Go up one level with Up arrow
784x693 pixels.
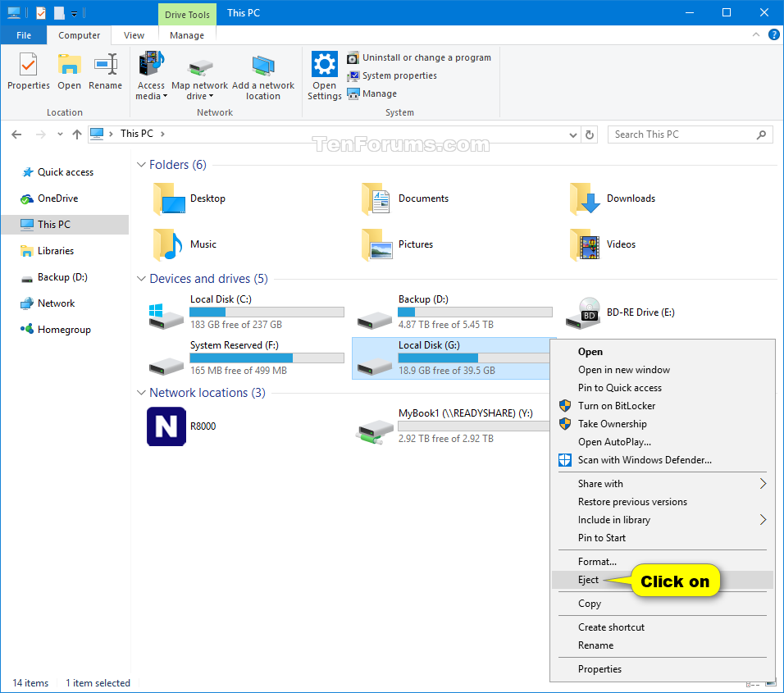[x=77, y=134]
